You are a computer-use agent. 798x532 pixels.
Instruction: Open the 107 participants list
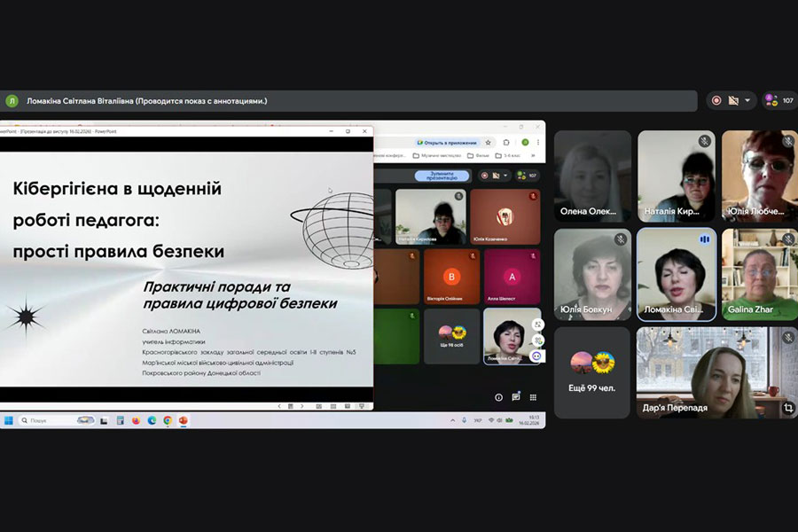click(779, 101)
